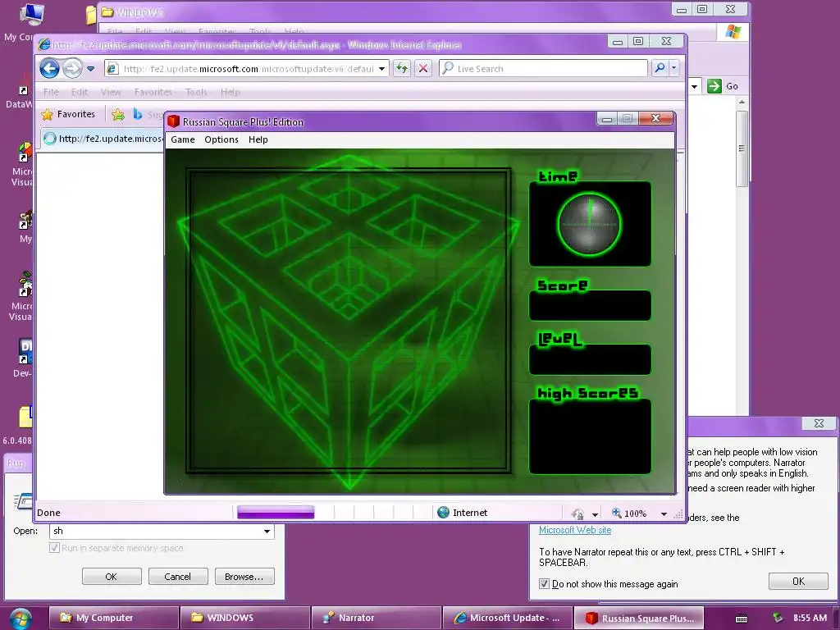This screenshot has height=630, width=840.
Task: Click the 8:55 AM system clock
Action: pyautogui.click(x=810, y=618)
